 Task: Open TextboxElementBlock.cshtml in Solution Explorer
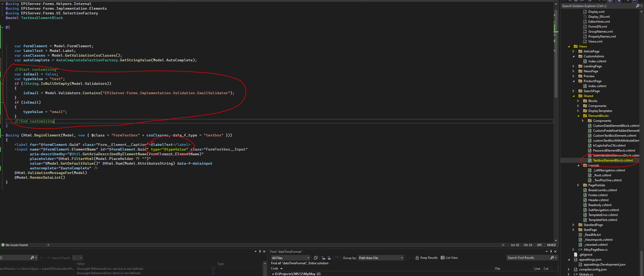pyautogui.click(x=613, y=160)
